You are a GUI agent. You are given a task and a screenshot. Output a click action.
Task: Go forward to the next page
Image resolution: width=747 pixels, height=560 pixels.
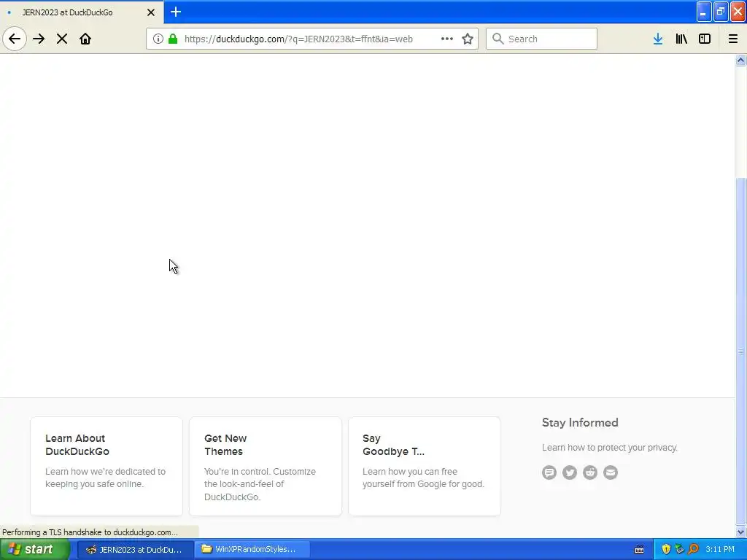pyautogui.click(x=39, y=39)
